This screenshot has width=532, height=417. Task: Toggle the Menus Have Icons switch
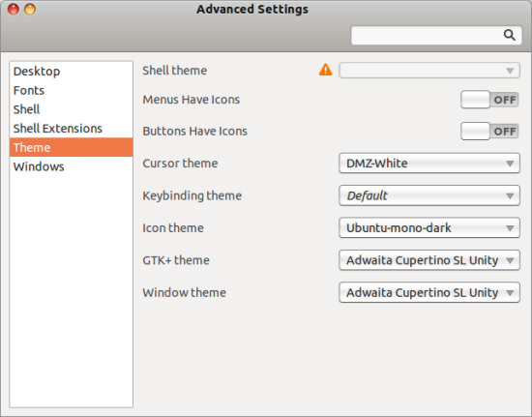(489, 100)
